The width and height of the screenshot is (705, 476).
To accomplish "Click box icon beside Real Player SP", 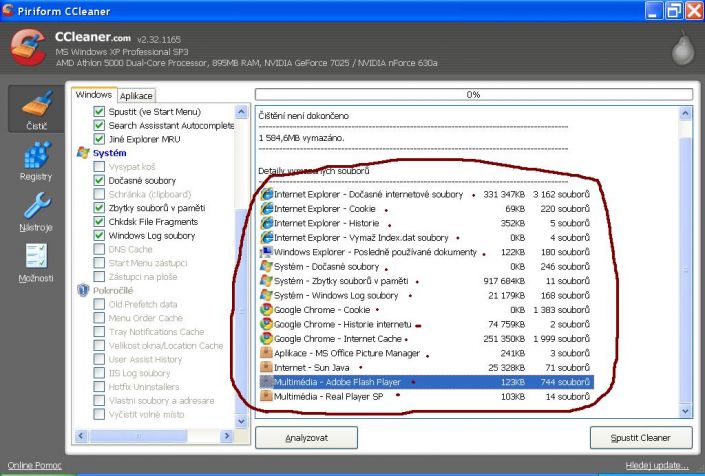I will click(x=267, y=396).
